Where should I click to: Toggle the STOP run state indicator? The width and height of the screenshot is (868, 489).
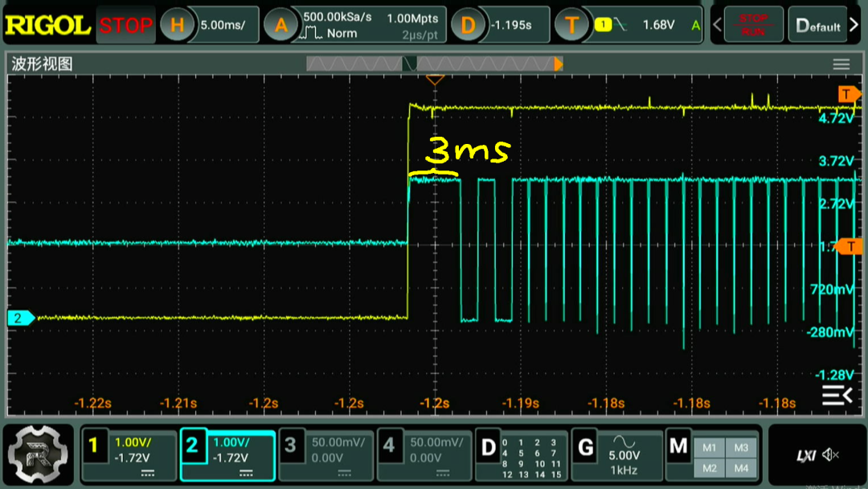(125, 26)
